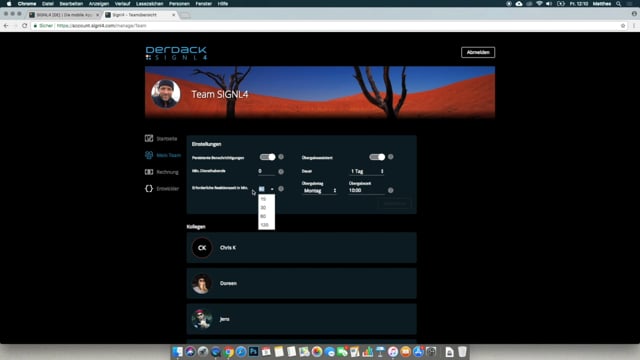
Task: Open the Chrome three-dot menu
Action: pos(634,25)
